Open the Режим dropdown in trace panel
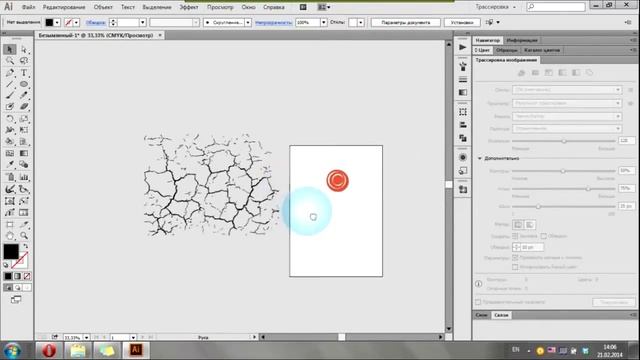The image size is (640, 360). click(567, 116)
